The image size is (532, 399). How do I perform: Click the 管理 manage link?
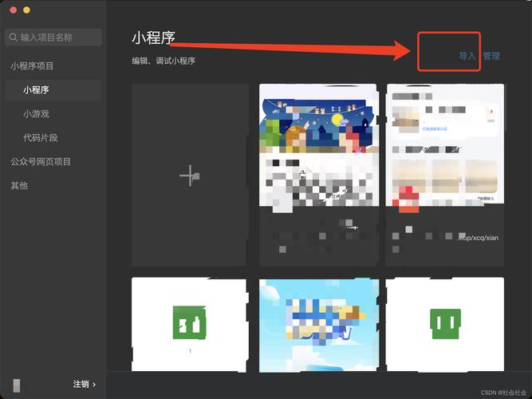[x=491, y=56]
